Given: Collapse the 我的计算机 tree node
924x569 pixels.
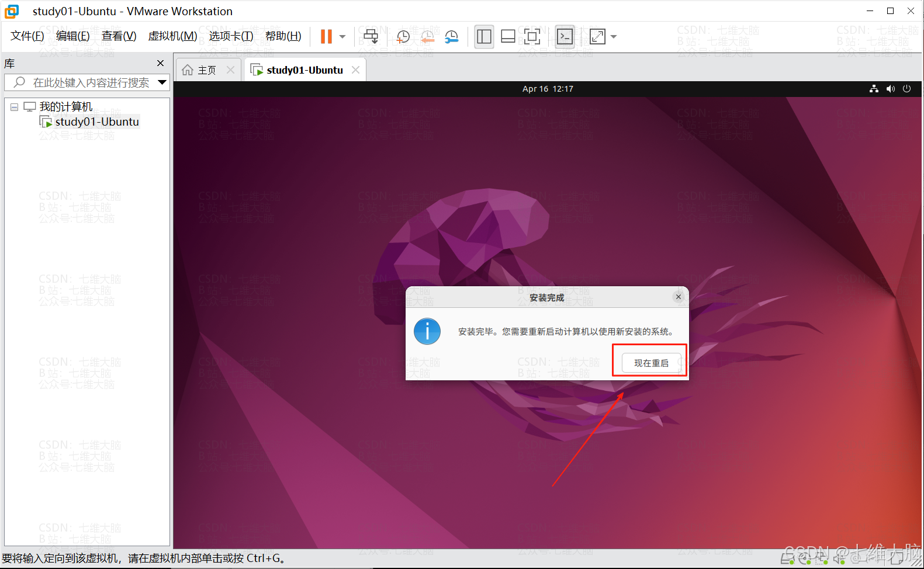Looking at the screenshot, I should pyautogui.click(x=15, y=107).
